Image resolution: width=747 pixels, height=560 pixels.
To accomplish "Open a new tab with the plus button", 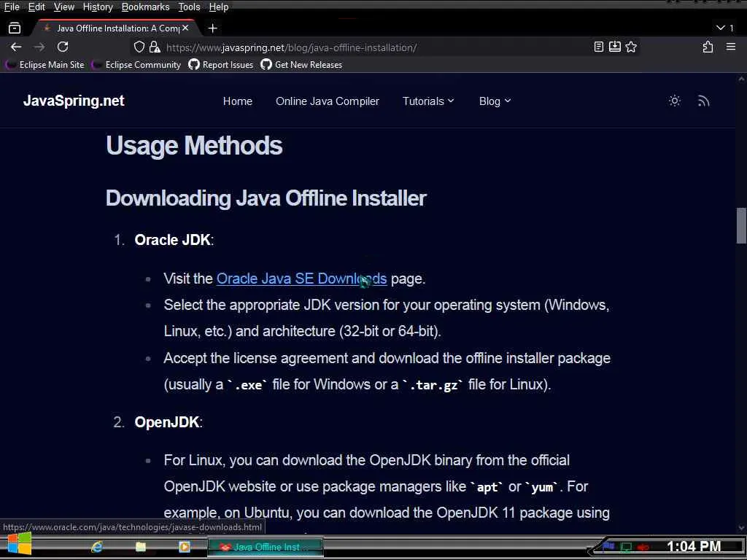I will tap(212, 28).
